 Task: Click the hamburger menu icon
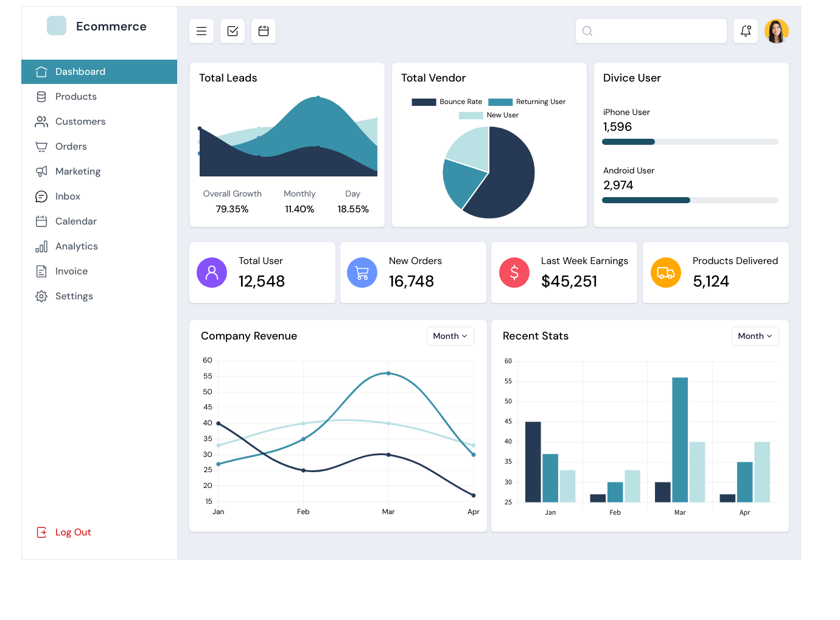[201, 31]
